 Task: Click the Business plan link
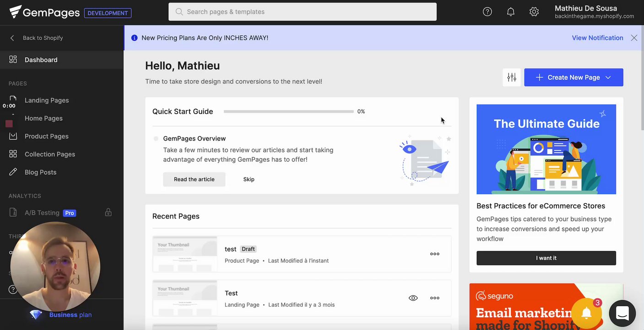pos(70,315)
